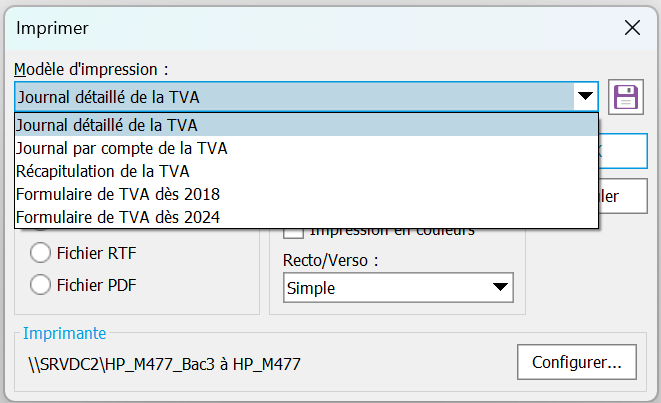Collapse the Modèle d'impression dropdown arrow
Image resolution: width=661 pixels, height=403 pixels.
(x=585, y=97)
